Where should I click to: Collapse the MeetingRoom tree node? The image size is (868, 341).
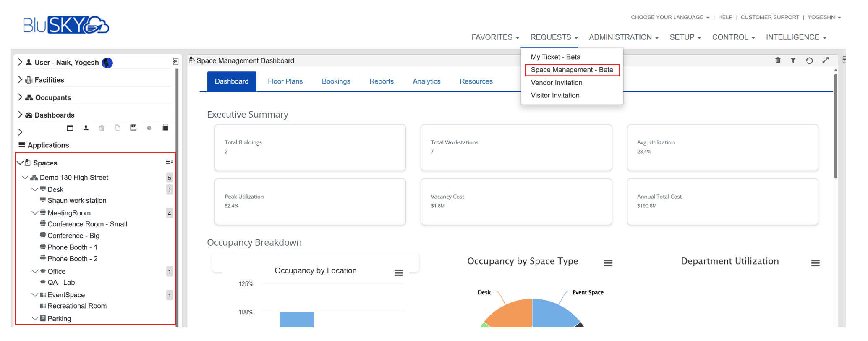pyautogui.click(x=35, y=213)
